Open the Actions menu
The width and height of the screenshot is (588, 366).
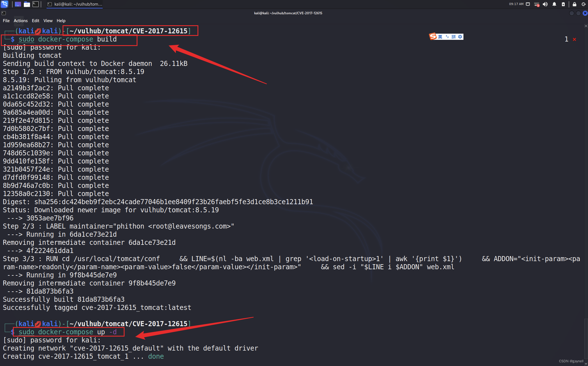click(x=21, y=21)
